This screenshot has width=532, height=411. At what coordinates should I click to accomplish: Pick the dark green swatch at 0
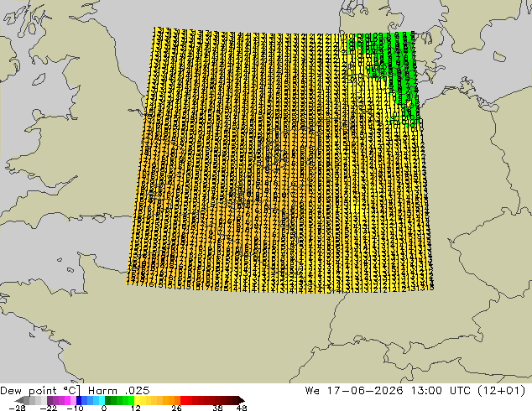click(x=108, y=400)
